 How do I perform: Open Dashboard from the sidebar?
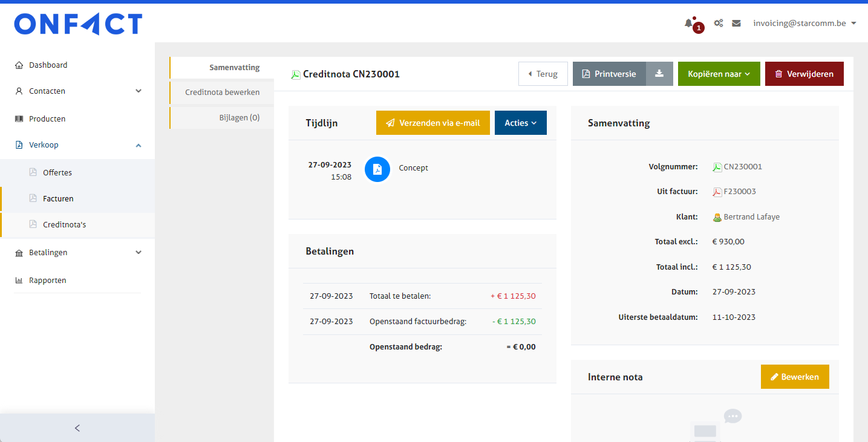(48, 65)
